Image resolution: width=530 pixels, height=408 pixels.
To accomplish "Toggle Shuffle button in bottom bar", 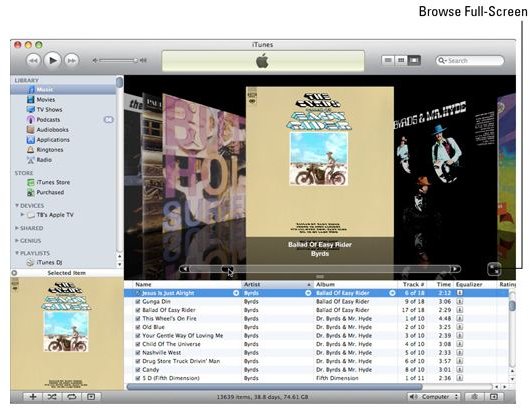I will tap(52, 397).
